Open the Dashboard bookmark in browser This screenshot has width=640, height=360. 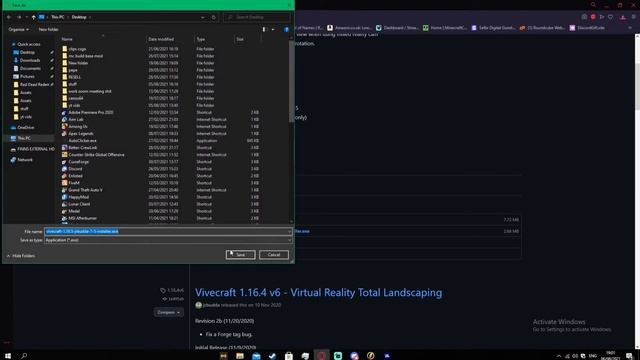(x=397, y=28)
